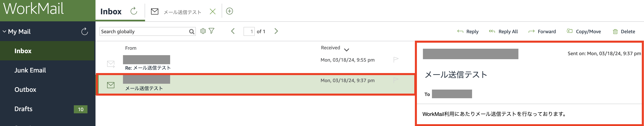Open the Drafts folder
The image size is (644, 126).
point(23,109)
